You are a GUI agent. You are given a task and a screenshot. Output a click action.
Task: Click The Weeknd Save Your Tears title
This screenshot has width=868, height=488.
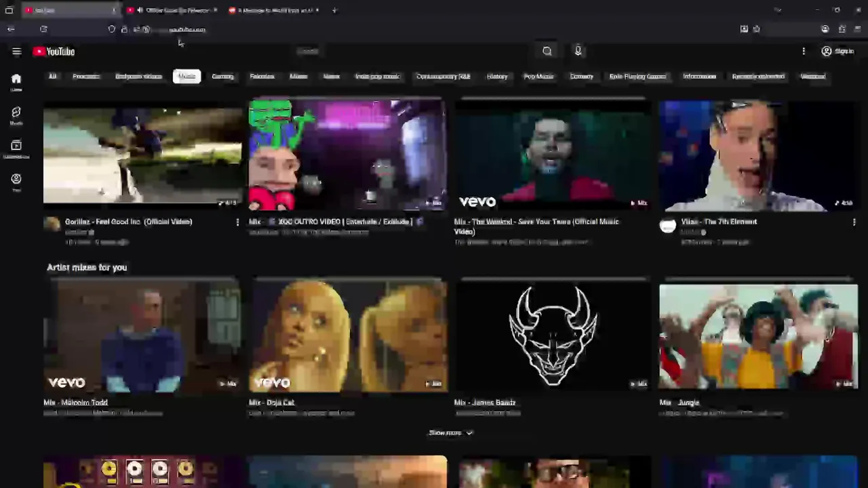point(536,226)
